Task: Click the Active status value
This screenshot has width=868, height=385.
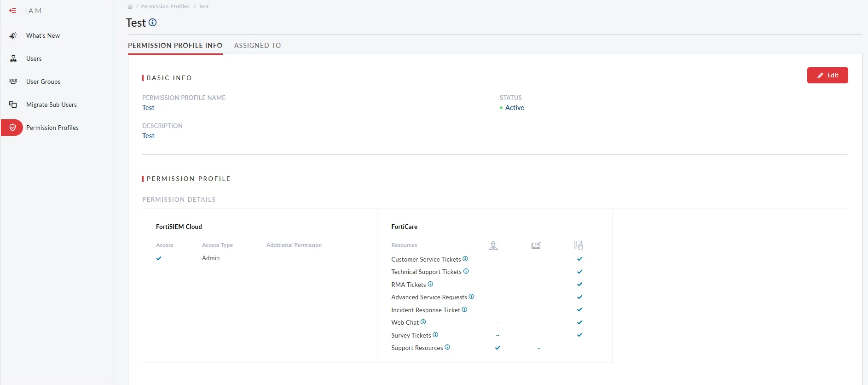Action: [x=515, y=107]
